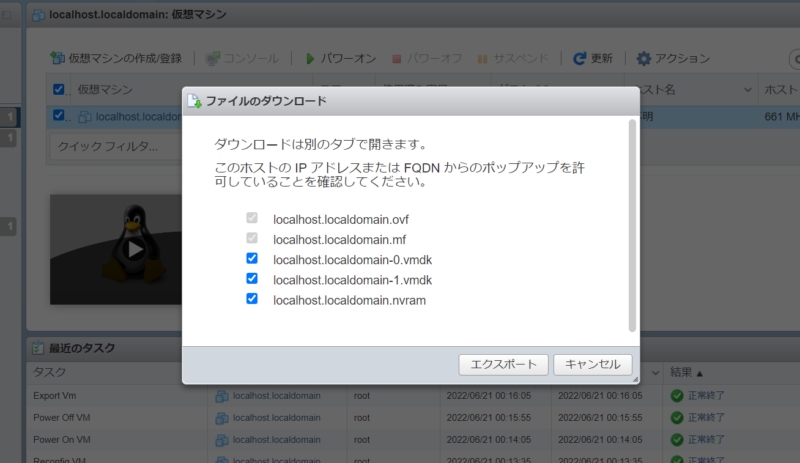
Task: Click the download dialog vertical scrollbar
Action: [x=631, y=225]
